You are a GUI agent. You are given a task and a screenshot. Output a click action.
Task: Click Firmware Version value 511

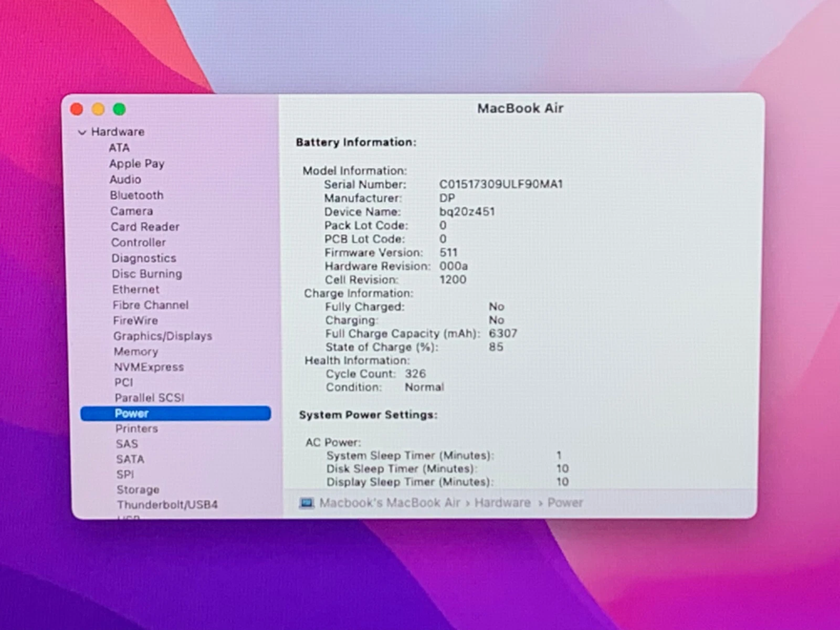[448, 253]
